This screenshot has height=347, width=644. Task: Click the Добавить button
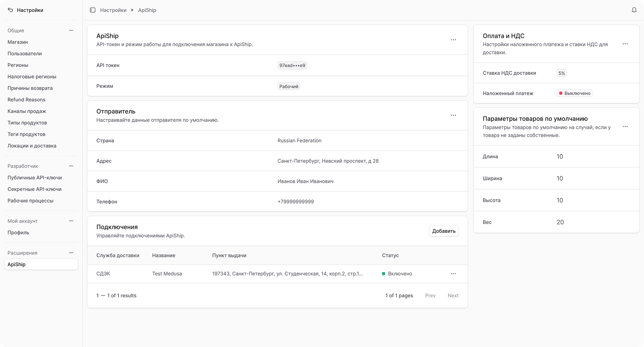tap(444, 231)
